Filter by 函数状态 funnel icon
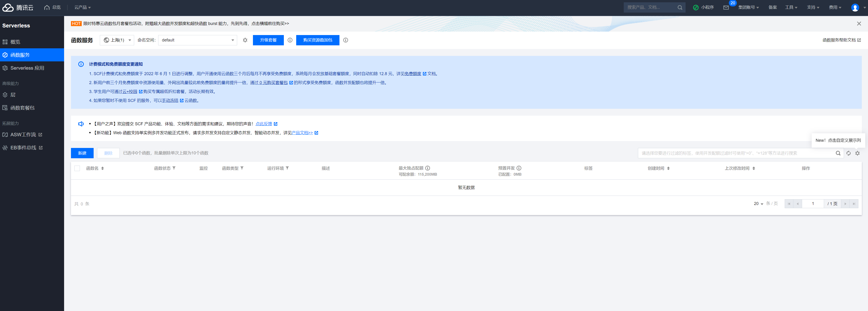 tap(174, 168)
